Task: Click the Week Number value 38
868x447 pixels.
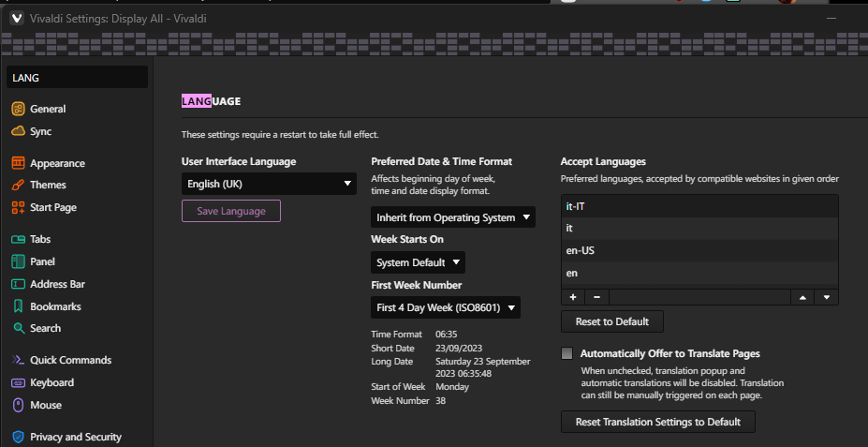Action: [x=441, y=400]
